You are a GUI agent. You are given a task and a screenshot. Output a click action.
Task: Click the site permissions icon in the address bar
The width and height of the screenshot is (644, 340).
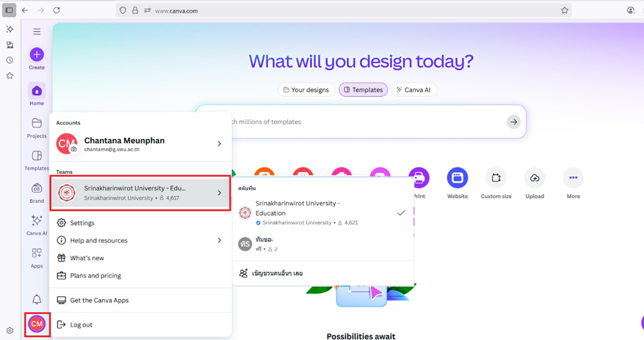pos(147,11)
